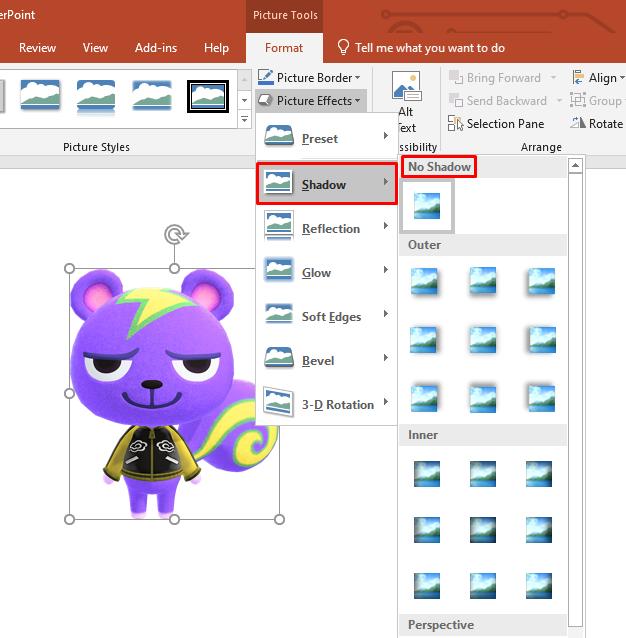Apply center Inner shadow preset
Image resolution: width=626 pixels, height=638 pixels.
coord(483,530)
